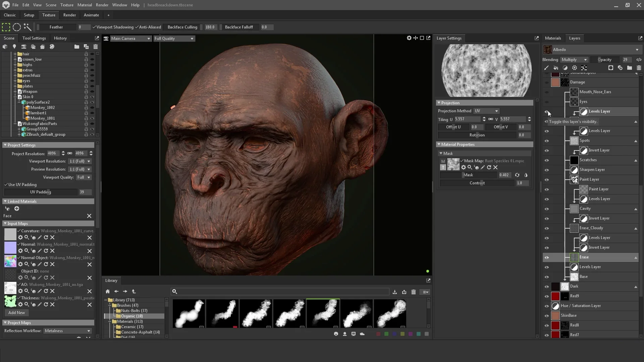The height and width of the screenshot is (362, 644).
Task: Open the Render menu
Action: [102, 5]
